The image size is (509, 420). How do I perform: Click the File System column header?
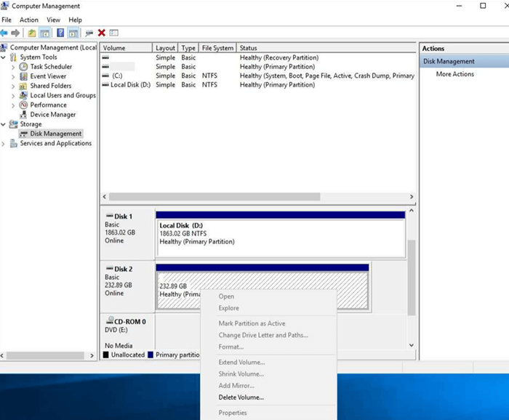click(217, 48)
